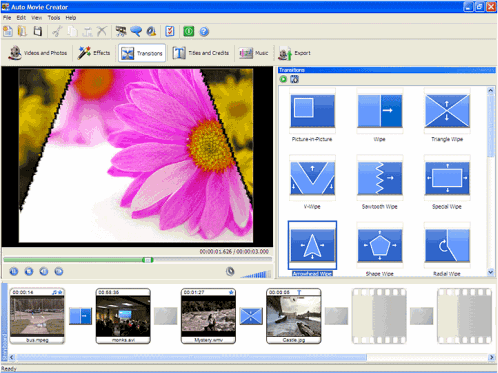Open the View menu

pos(37,18)
